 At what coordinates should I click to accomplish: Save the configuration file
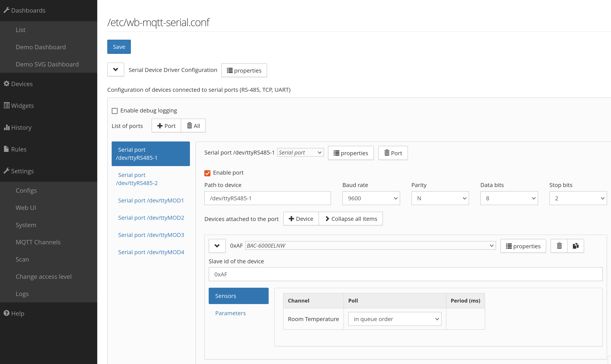click(x=119, y=47)
